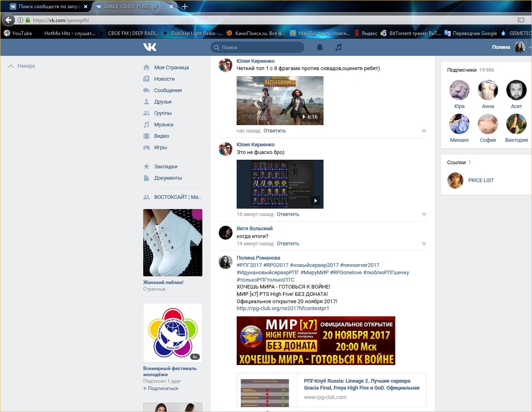Image resolution: width=532 pixels, height=412 pixels.
Task: Open the PRICE LIST link
Action: [x=481, y=181]
